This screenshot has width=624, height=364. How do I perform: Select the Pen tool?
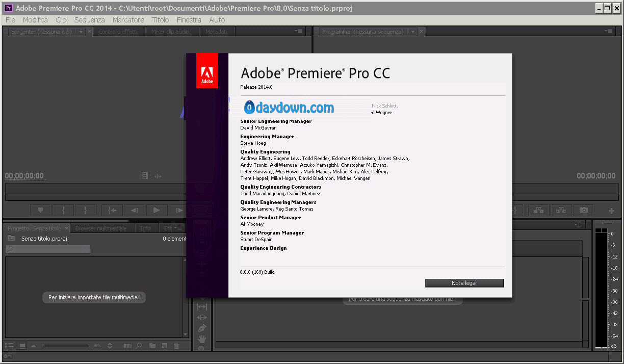(x=202, y=328)
